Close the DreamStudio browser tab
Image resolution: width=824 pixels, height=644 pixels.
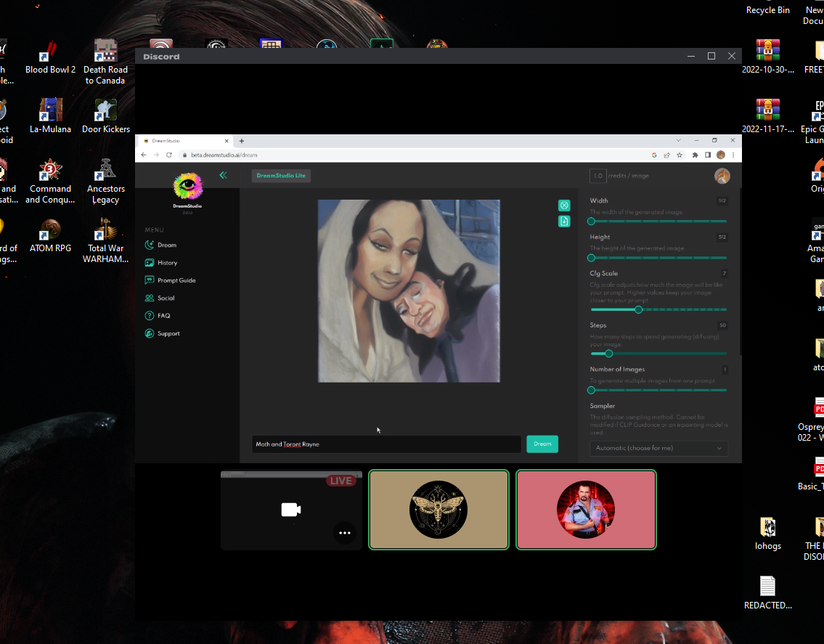click(x=227, y=141)
